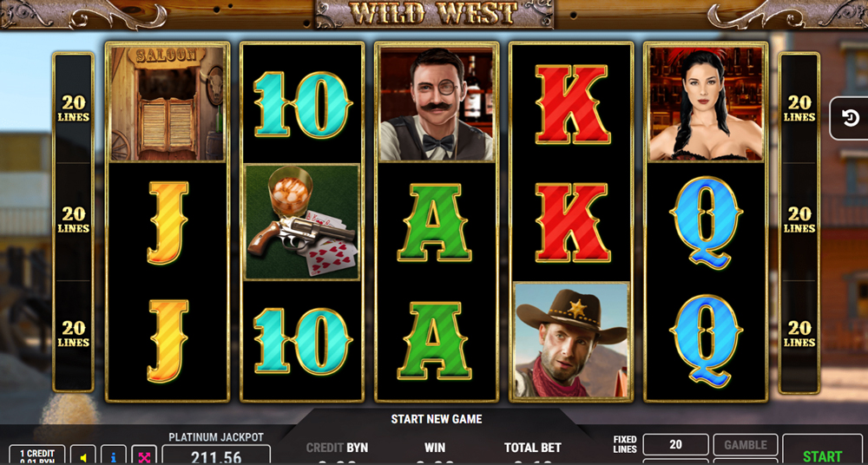Screen dimensions: 868x465
Task: Click the bottom-right 20 LINES indicator
Action: click(x=799, y=334)
